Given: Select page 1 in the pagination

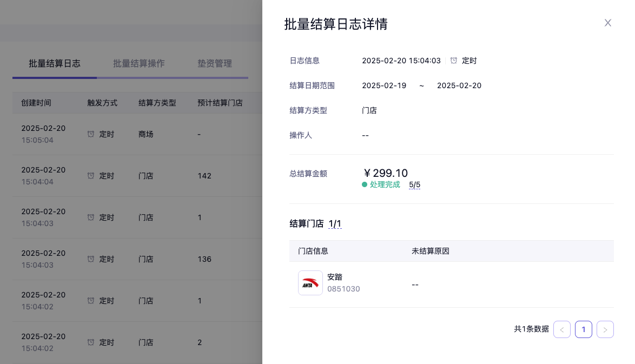Looking at the screenshot, I should tap(583, 329).
